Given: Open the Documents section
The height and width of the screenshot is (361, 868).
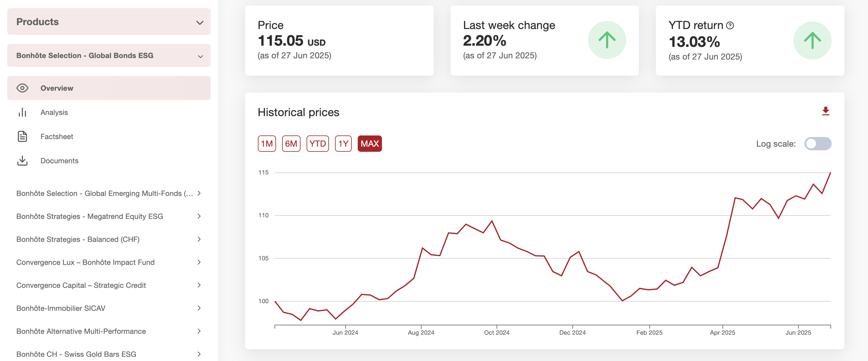Looking at the screenshot, I should (109, 161).
